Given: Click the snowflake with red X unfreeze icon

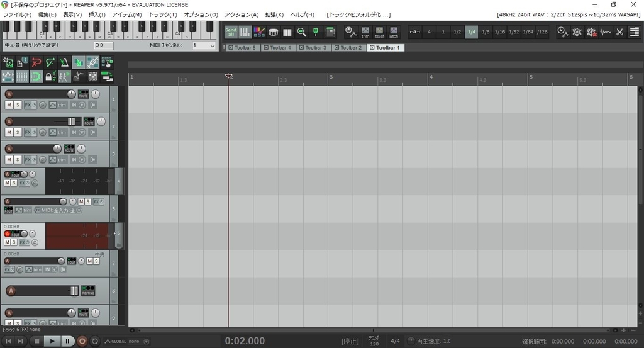Looking at the screenshot, I should click(x=591, y=31).
